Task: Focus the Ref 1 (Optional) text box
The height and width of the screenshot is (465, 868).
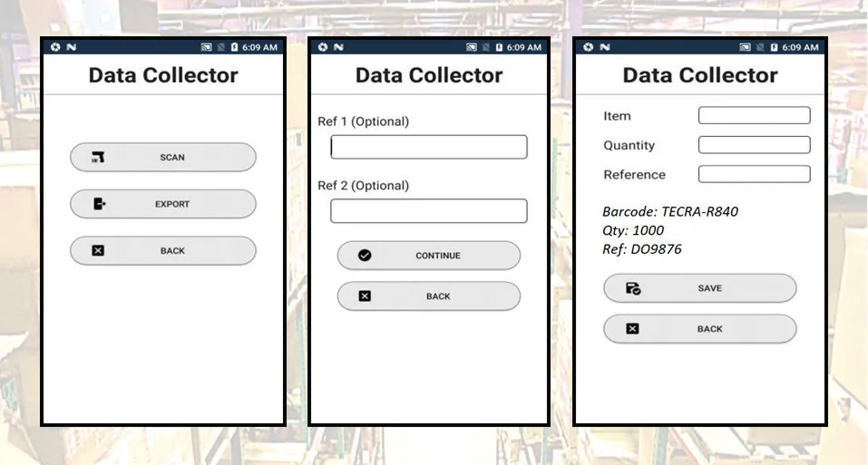Action: pos(428,147)
